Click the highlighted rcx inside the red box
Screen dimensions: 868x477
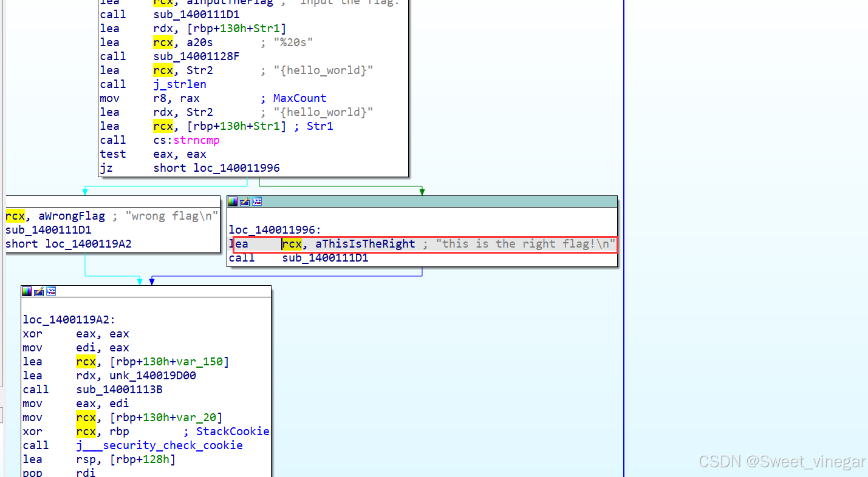[292, 243]
